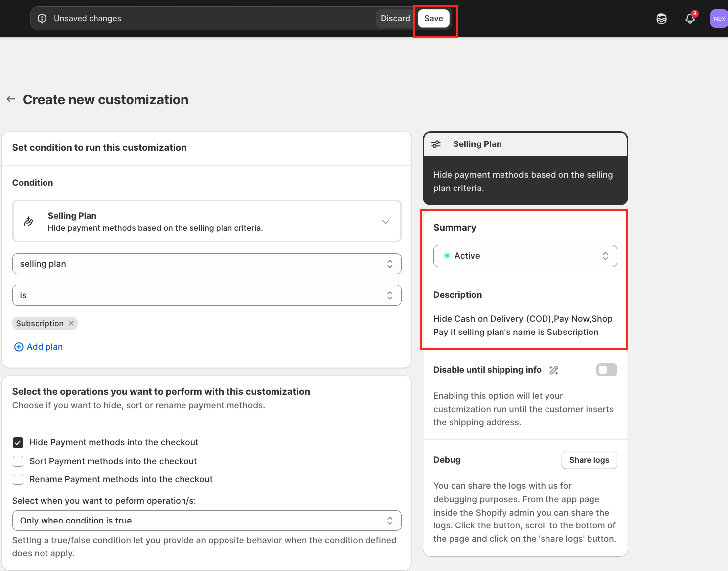The width and height of the screenshot is (728, 571).
Task: Click the sliders icon in Selling Plan header
Action: click(436, 144)
